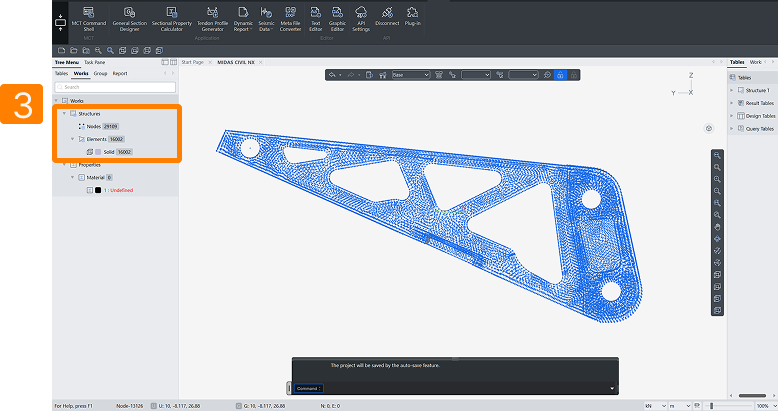Click the Open folder icon in quick toolbar
The height and width of the screenshot is (411, 778).
tap(73, 51)
